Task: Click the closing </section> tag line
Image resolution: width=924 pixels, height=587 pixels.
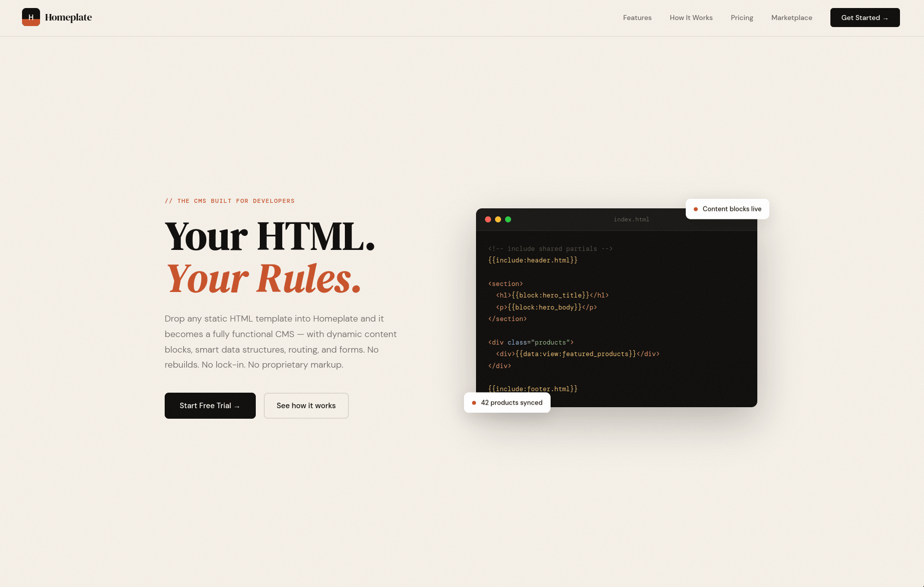Action: coord(508,319)
